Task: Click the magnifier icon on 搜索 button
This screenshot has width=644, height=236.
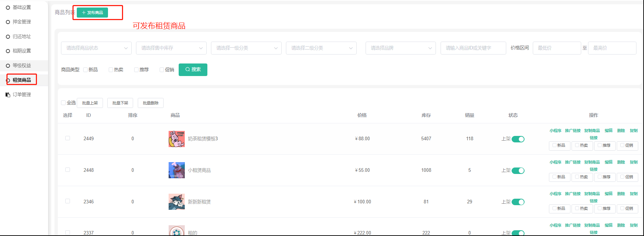Action: point(187,69)
